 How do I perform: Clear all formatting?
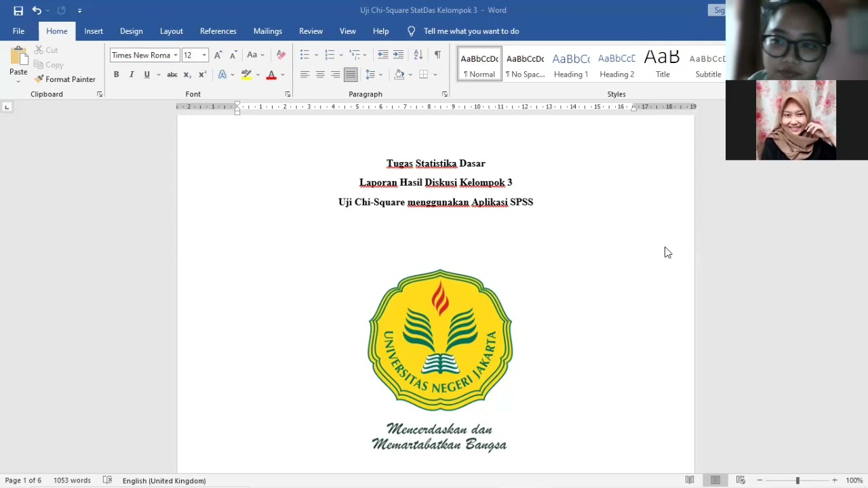coord(281,55)
